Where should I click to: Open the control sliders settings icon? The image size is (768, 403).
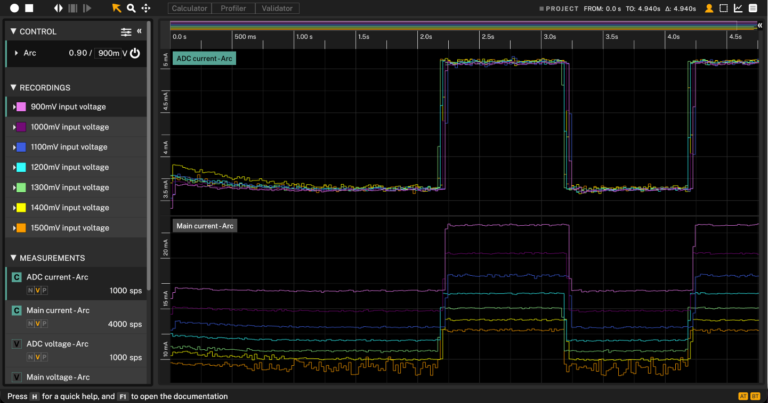coord(126,32)
